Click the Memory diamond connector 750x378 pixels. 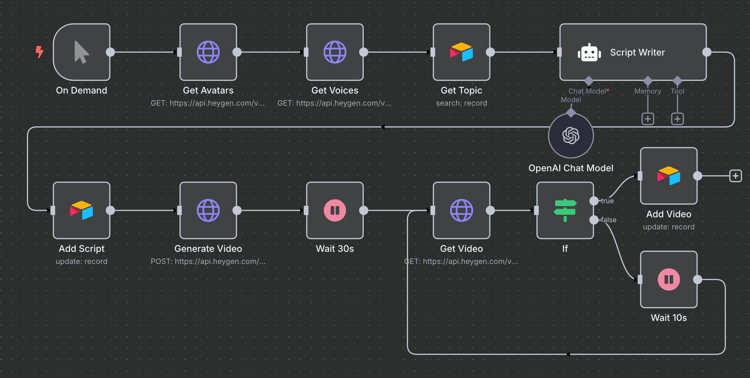648,81
